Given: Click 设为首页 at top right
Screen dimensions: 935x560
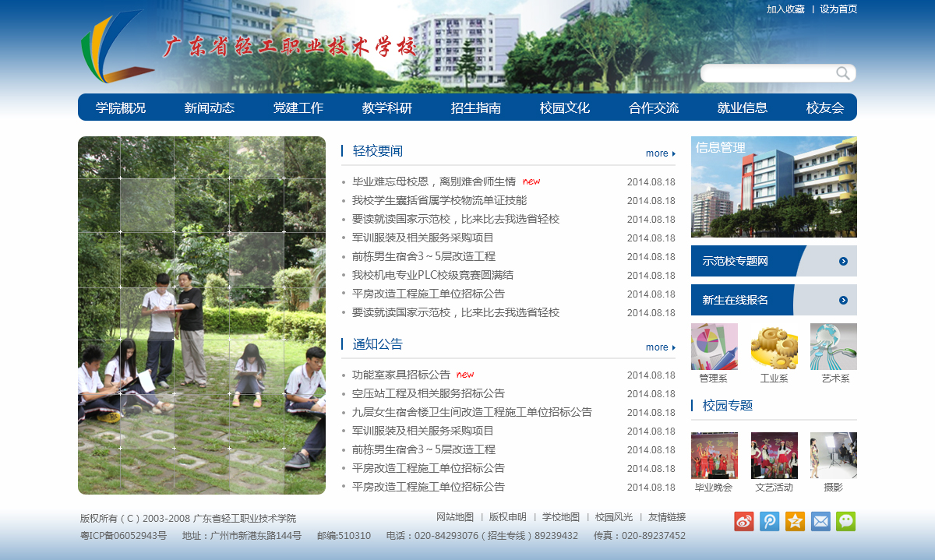Looking at the screenshot, I should tap(838, 9).
